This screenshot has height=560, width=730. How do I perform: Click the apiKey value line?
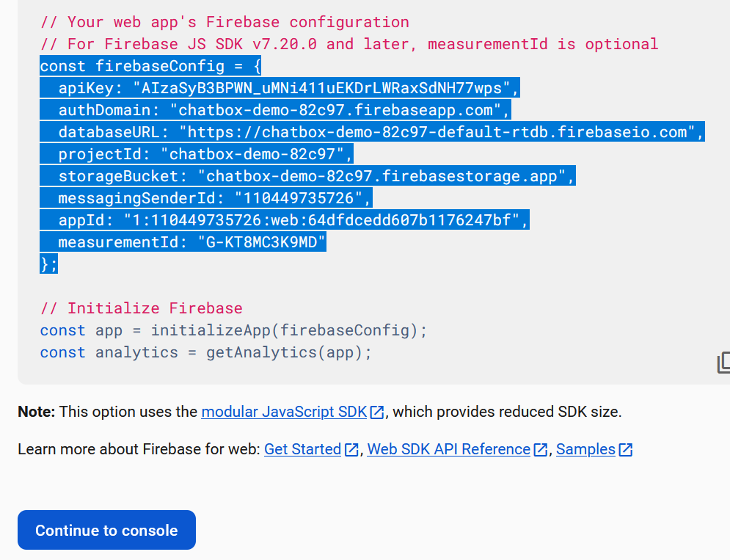(x=280, y=87)
